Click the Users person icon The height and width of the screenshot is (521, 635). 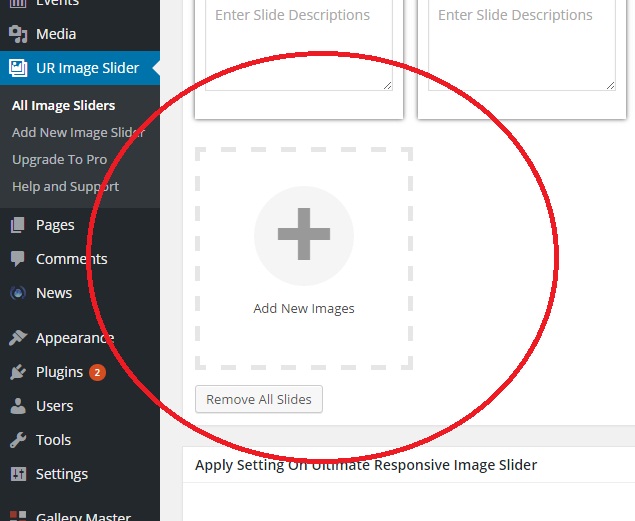[18, 406]
